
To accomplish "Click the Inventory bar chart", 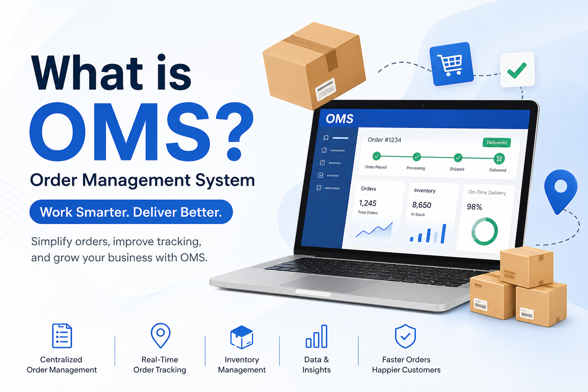I will click(428, 234).
